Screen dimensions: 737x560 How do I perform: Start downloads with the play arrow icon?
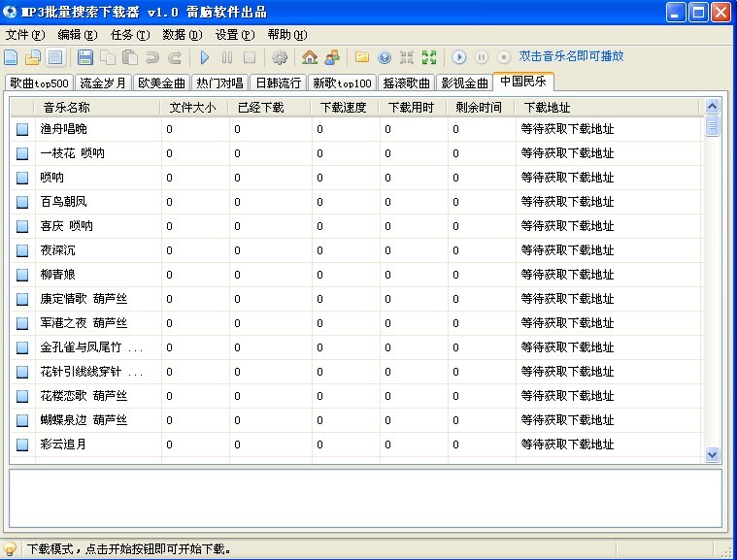205,58
